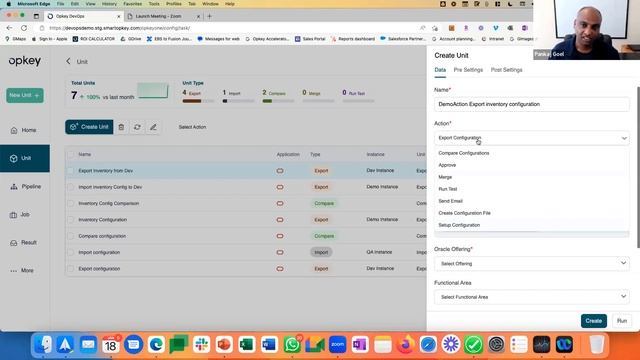Check the box for Import Inventory Config to Dev

tap(71, 187)
